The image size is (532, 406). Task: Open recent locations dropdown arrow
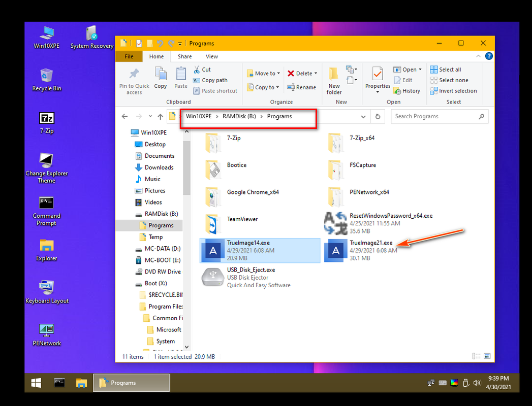click(150, 117)
